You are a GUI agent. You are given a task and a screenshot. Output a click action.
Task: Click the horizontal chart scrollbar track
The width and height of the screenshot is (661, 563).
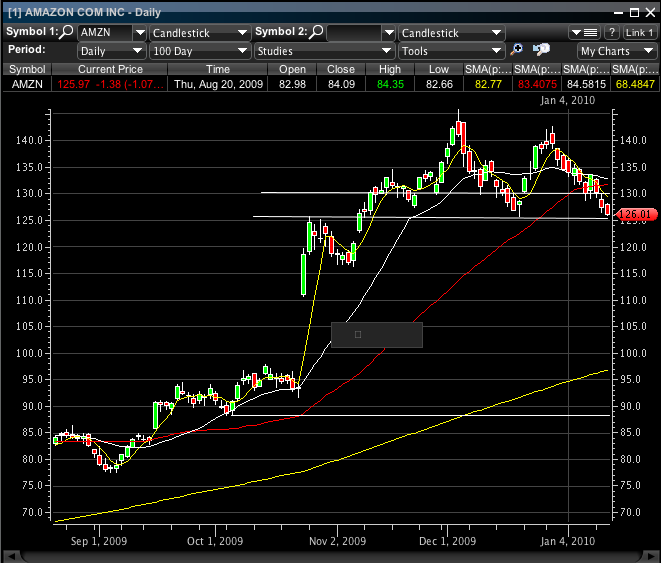[x=330, y=556]
